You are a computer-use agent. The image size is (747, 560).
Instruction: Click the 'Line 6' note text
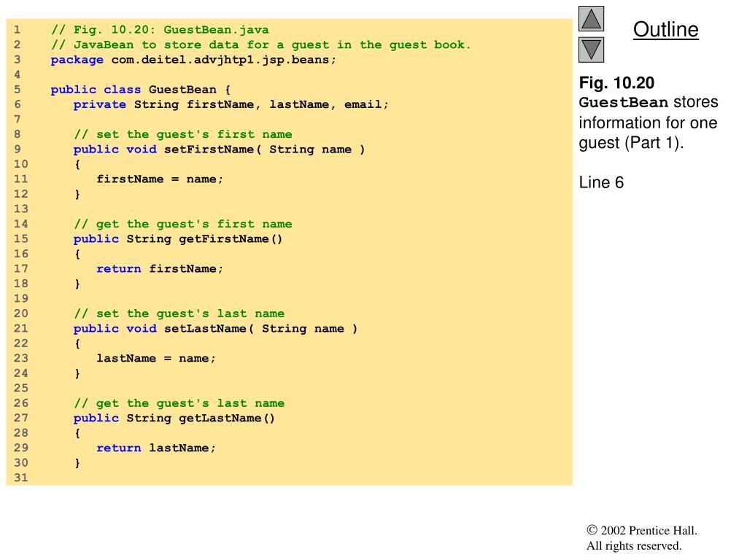[x=601, y=182]
